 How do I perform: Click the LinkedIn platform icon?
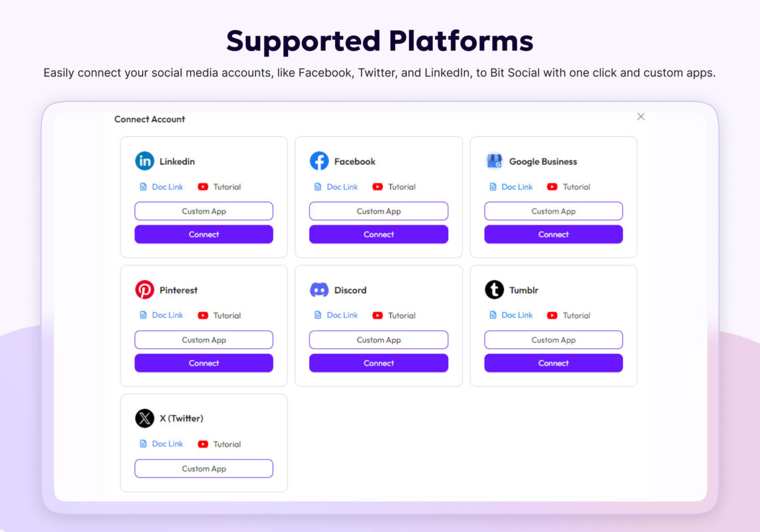click(x=145, y=160)
